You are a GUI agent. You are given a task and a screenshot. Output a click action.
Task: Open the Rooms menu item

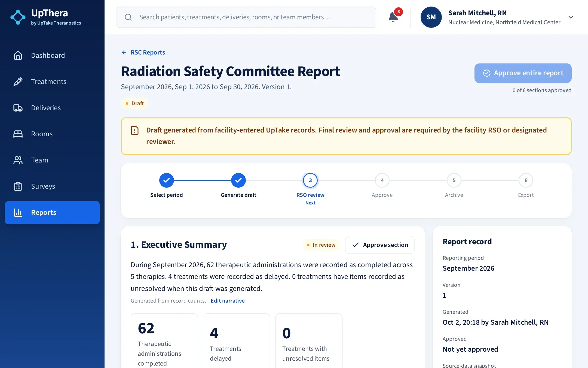click(x=52, y=134)
